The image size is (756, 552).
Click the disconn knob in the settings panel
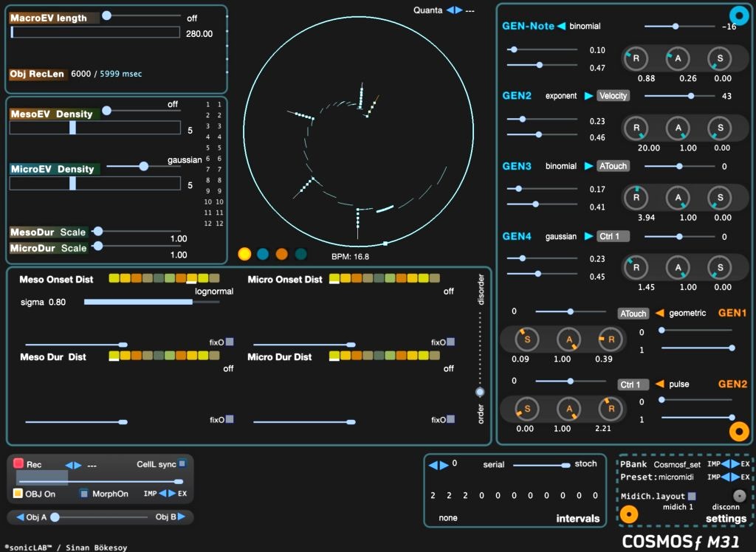tap(739, 495)
